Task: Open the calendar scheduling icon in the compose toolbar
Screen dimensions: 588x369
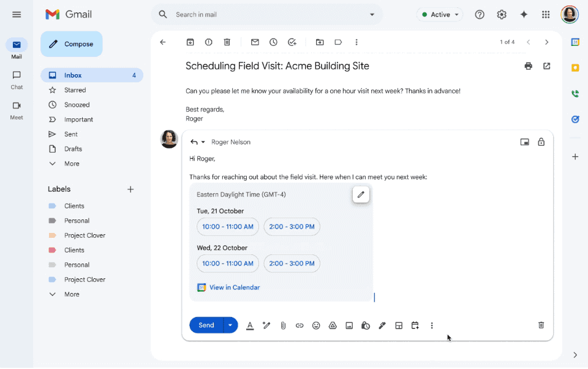Action: (415, 325)
